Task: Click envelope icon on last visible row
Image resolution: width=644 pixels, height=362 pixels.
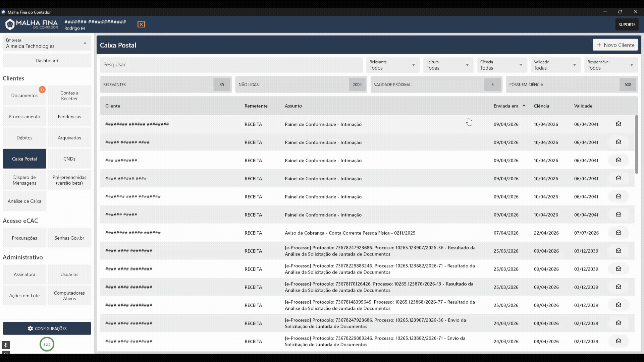Action: 619,341
